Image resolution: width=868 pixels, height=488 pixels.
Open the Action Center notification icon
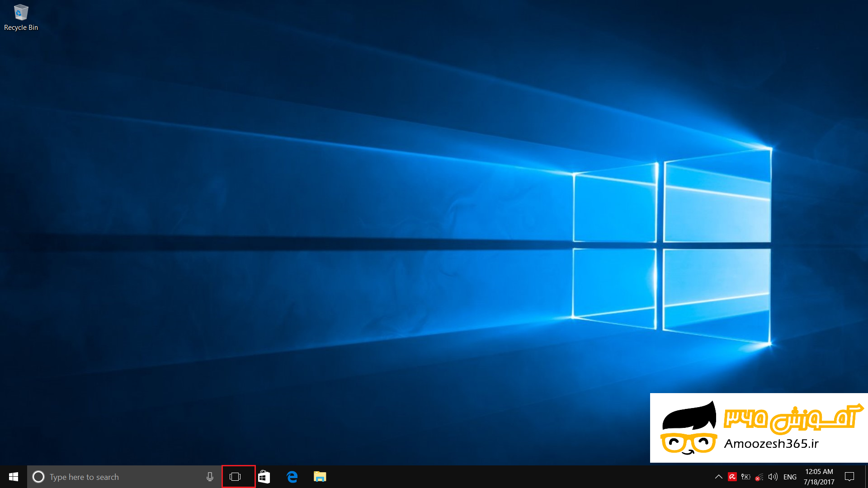pyautogui.click(x=849, y=477)
